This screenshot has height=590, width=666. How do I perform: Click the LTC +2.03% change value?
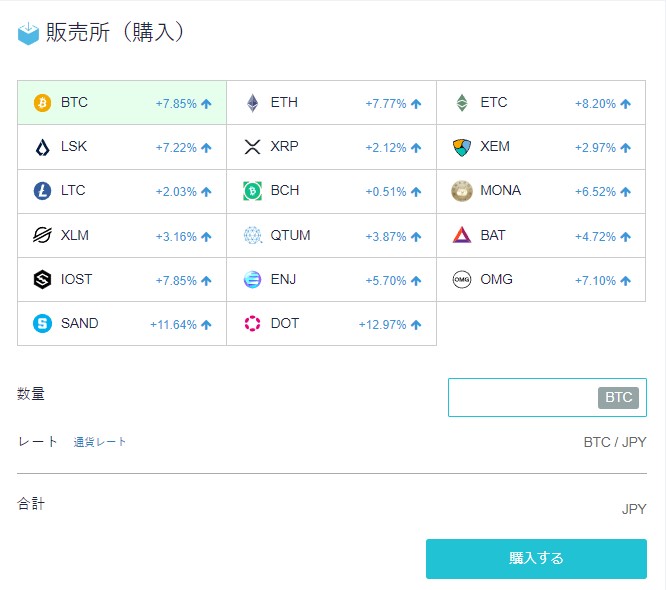coord(176,192)
